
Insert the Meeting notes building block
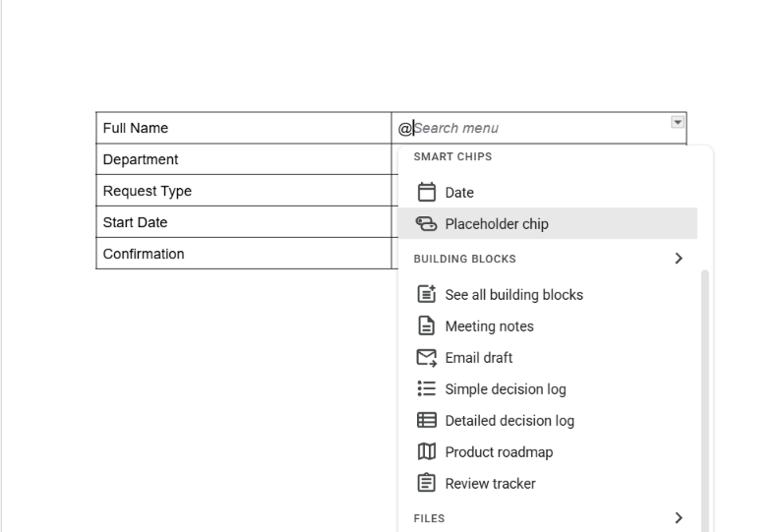point(548,325)
